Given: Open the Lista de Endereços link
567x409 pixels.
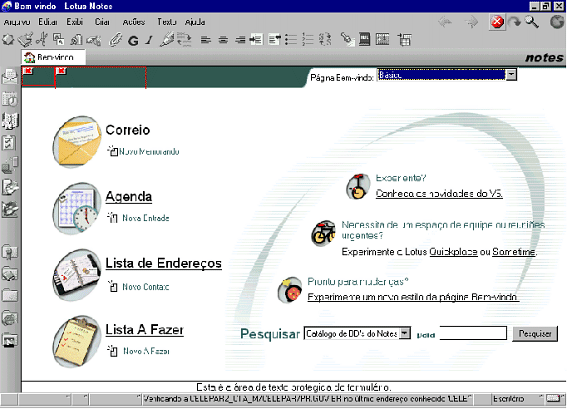Looking at the screenshot, I should (x=163, y=263).
